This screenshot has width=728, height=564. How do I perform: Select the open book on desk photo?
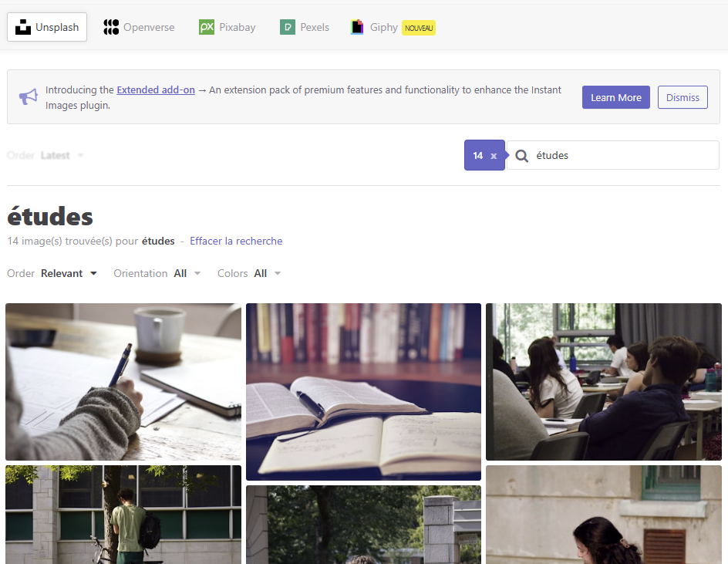[x=363, y=391]
